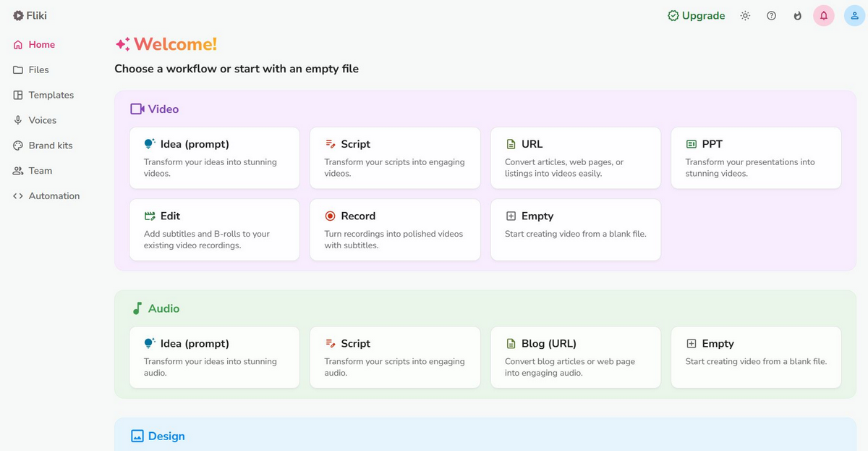This screenshot has width=868, height=451.
Task: Select the Video URL workflow card
Action: point(575,158)
